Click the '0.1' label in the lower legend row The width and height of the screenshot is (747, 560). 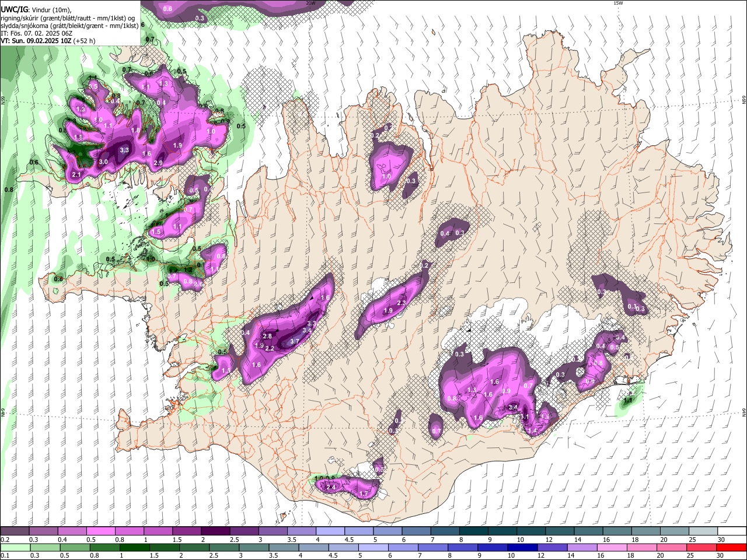pyautogui.click(x=5, y=555)
